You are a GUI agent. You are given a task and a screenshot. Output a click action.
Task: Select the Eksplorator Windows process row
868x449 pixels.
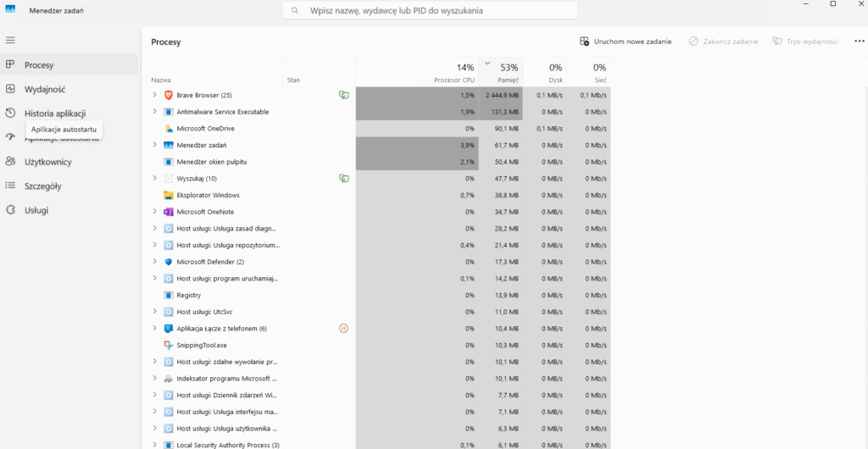376,195
